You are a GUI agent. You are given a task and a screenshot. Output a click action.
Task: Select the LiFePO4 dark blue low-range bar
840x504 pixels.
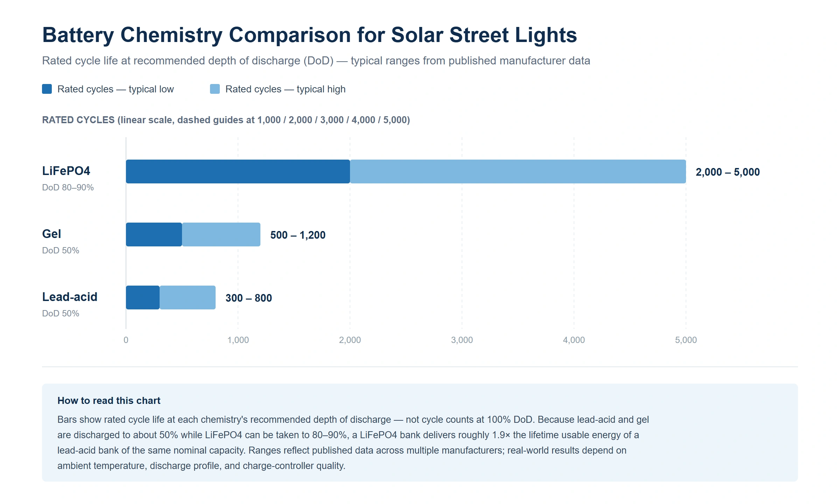[238, 171]
